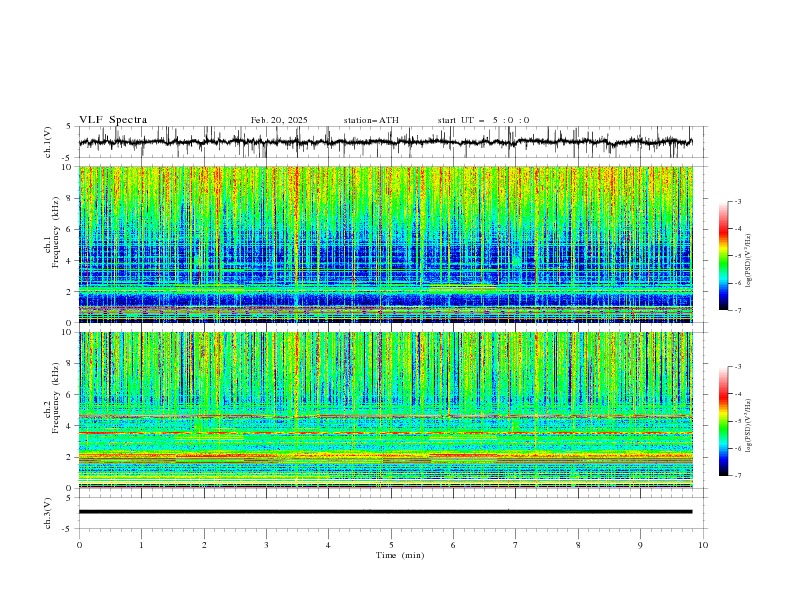Click the time axis tick label "8"
The width and height of the screenshot is (792, 612).
tap(578, 545)
